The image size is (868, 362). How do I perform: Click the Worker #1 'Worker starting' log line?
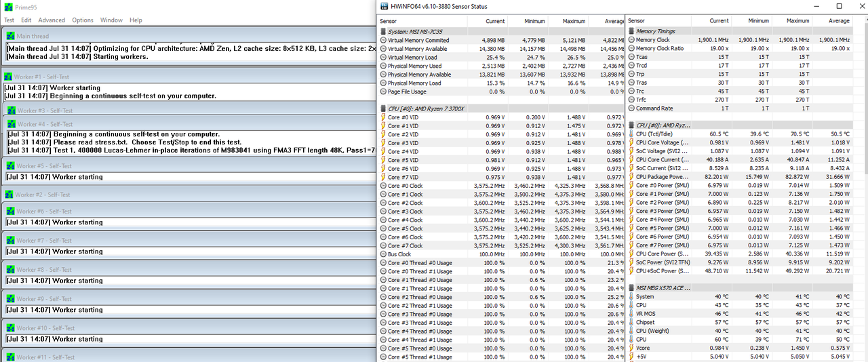pos(52,88)
